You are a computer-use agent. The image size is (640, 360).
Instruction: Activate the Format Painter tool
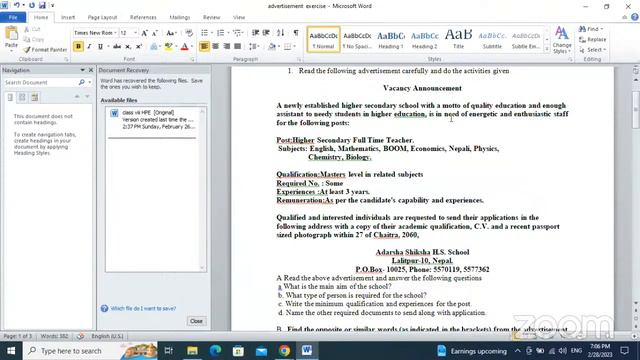pos(45,49)
